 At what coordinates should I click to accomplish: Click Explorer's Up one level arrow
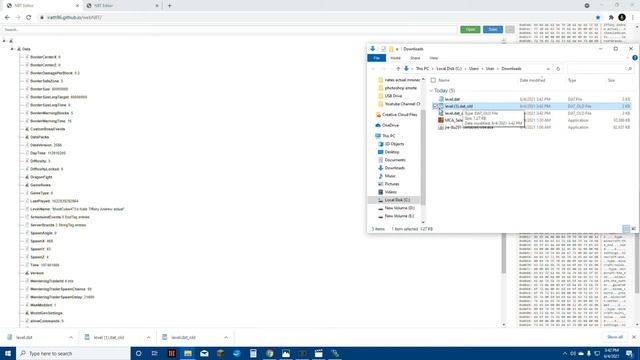pos(398,69)
